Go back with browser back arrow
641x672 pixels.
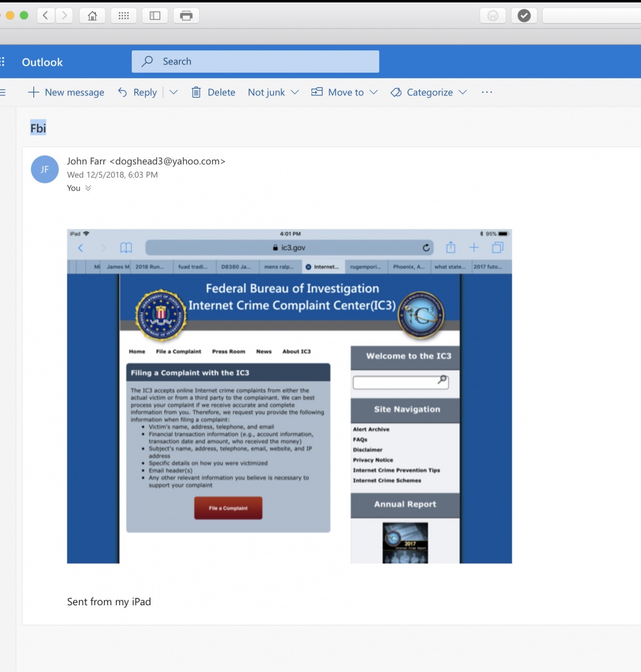coord(46,16)
